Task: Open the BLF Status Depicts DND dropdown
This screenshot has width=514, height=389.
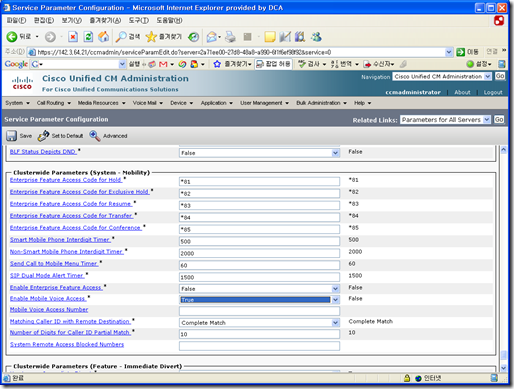Action: (335, 153)
